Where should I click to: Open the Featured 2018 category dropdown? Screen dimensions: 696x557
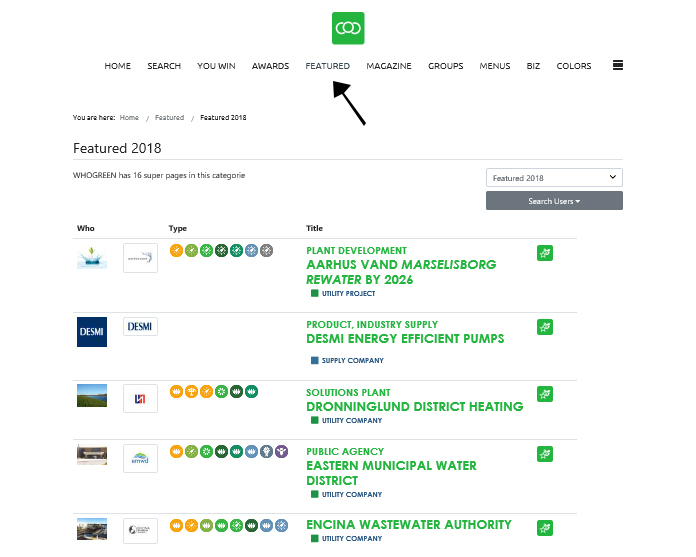coord(554,178)
